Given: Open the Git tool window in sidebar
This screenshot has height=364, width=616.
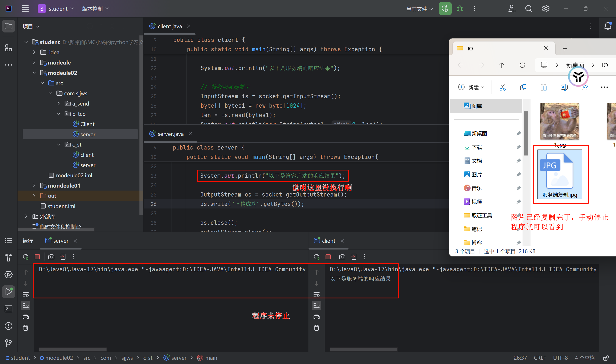Looking at the screenshot, I should tap(8, 343).
